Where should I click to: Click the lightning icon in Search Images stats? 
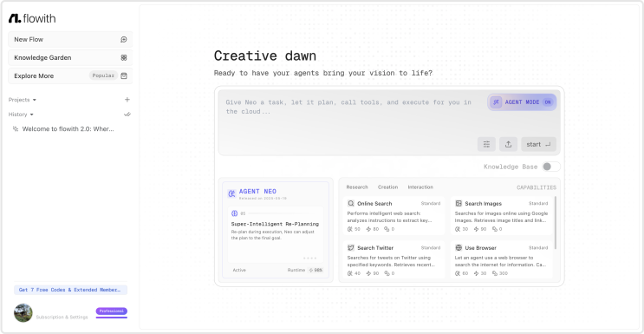pos(477,229)
